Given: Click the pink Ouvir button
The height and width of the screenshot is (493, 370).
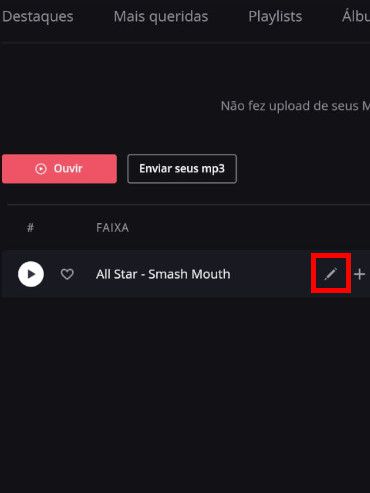Looking at the screenshot, I should [59, 169].
